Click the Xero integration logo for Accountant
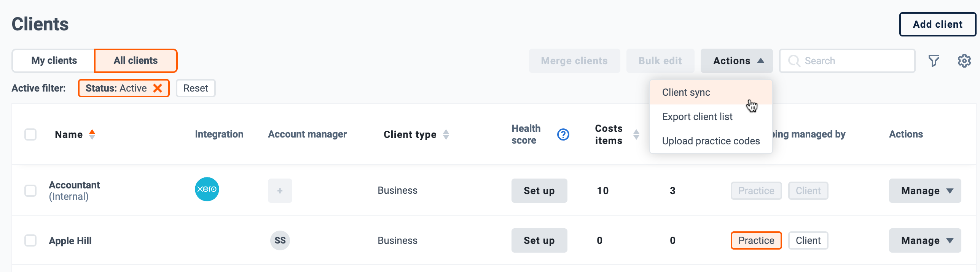Image resolution: width=980 pixels, height=272 pixels. click(x=207, y=189)
